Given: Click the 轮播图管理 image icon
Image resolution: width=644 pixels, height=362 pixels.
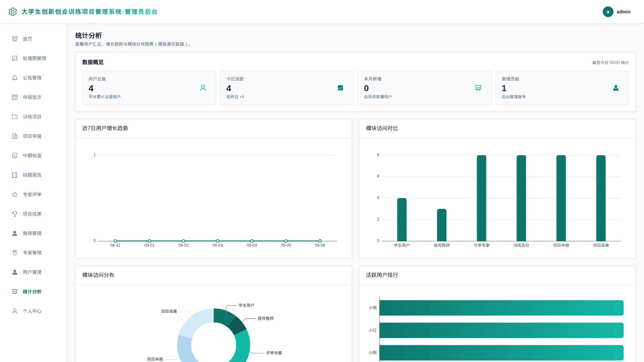Looking at the screenshot, I should pyautogui.click(x=15, y=58).
